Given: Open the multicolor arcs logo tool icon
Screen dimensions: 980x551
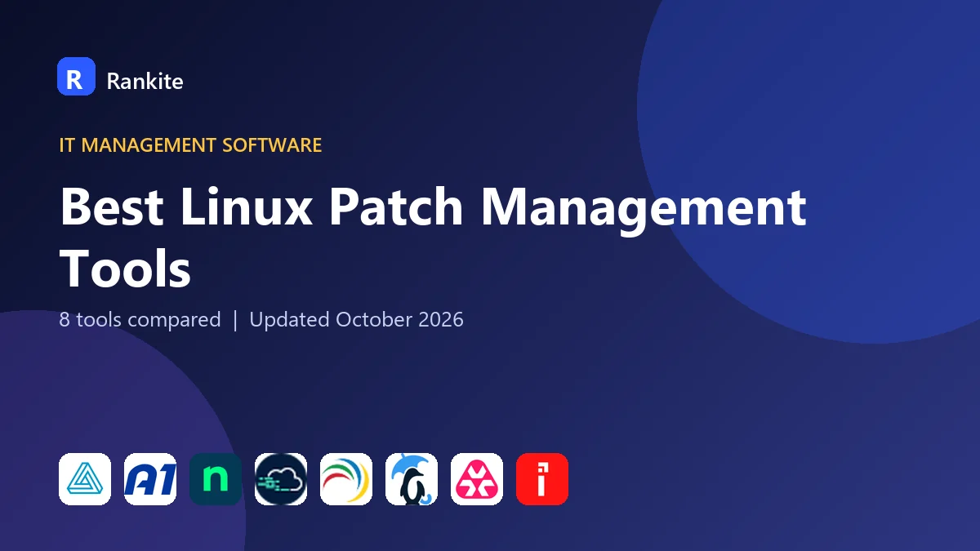Looking at the screenshot, I should [346, 479].
